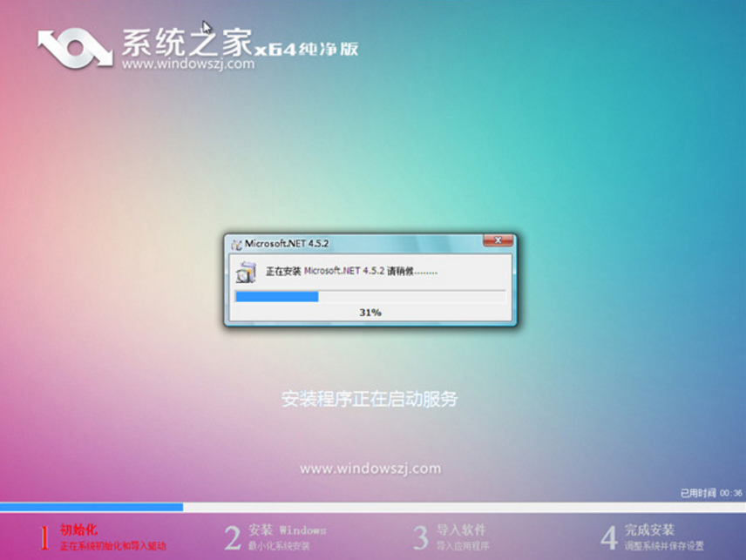This screenshot has width=746, height=560.
Task: Click the 正在安装 Microsoft.NET 4.5.2 message
Action: pos(351,272)
